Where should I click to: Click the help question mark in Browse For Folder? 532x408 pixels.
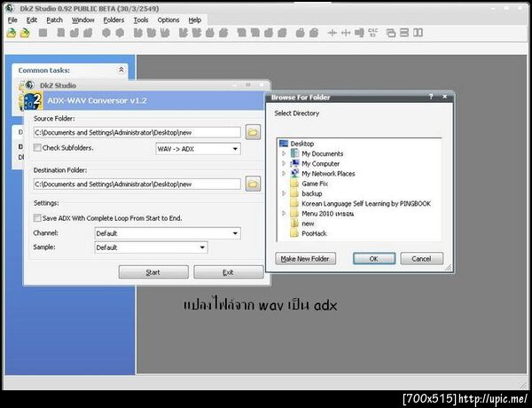[x=431, y=97]
